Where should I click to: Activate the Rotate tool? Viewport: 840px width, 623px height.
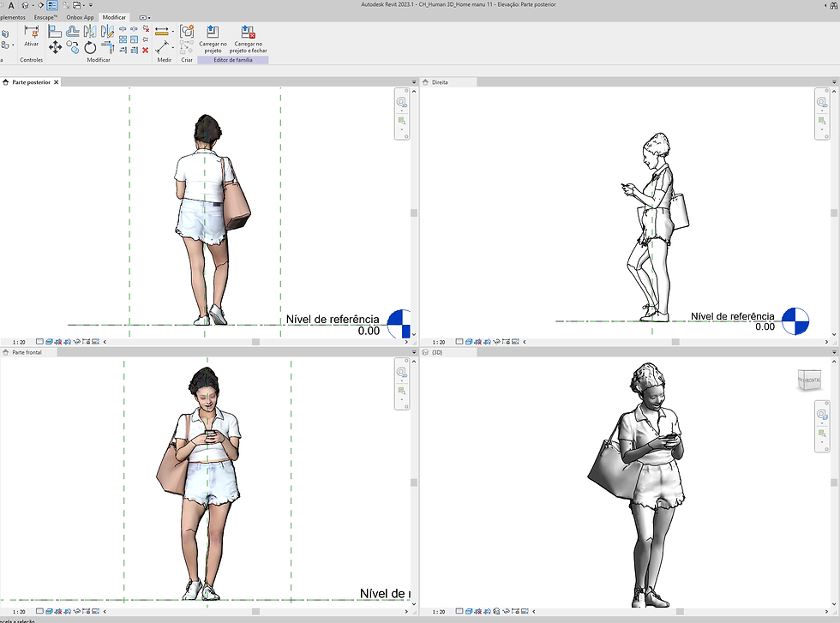[90, 48]
